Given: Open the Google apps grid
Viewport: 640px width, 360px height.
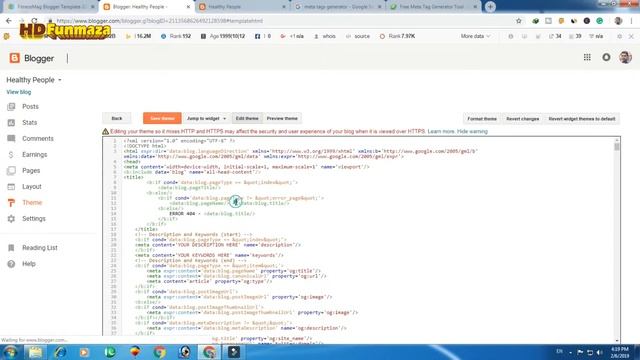Looking at the screenshot, I should (x=587, y=58).
